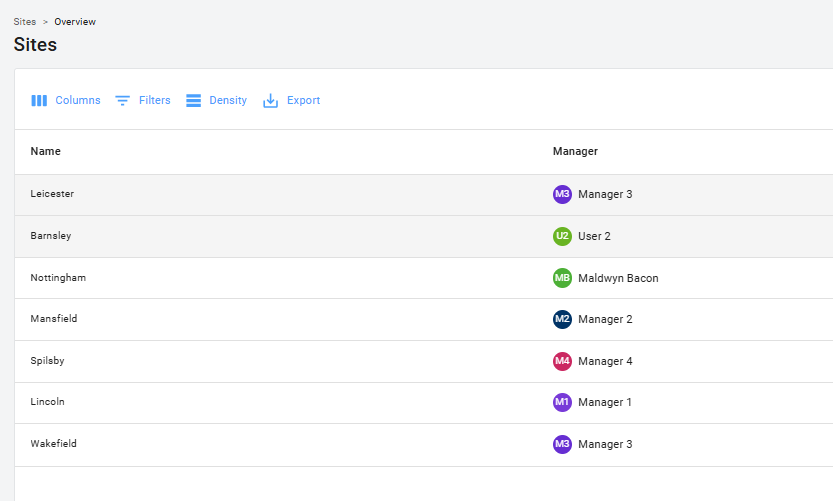
Task: Click the pink M4 avatar
Action: pos(562,361)
